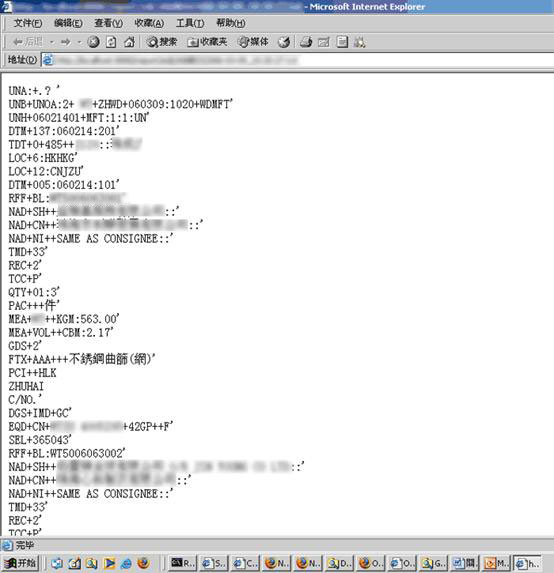Screen dimensions: 554x573
Task: Click the Stop loading toolbar icon
Action: pyautogui.click(x=94, y=42)
